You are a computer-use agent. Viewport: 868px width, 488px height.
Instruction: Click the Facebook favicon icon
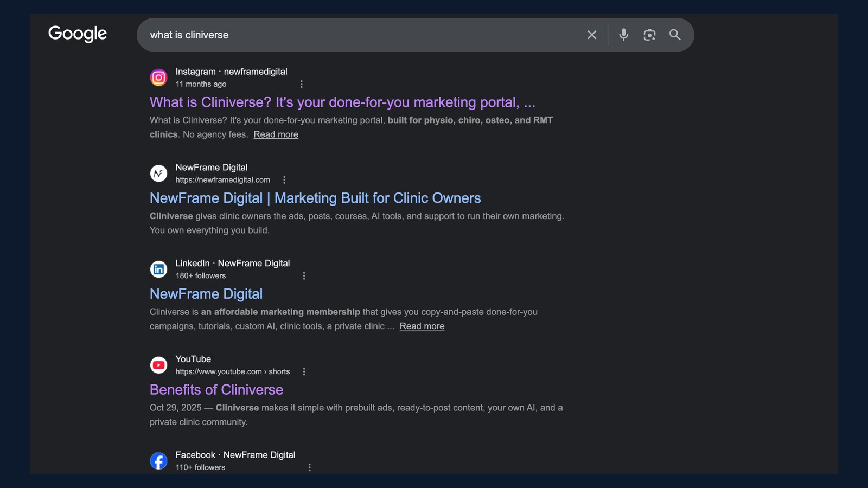[158, 461]
